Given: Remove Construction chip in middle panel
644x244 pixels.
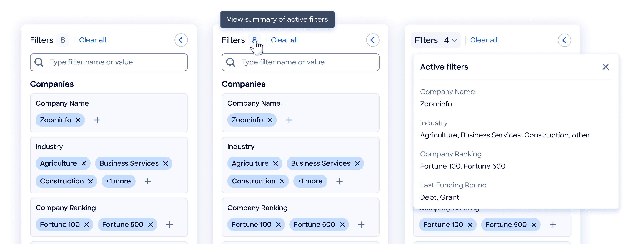Looking at the screenshot, I should pos(282,181).
